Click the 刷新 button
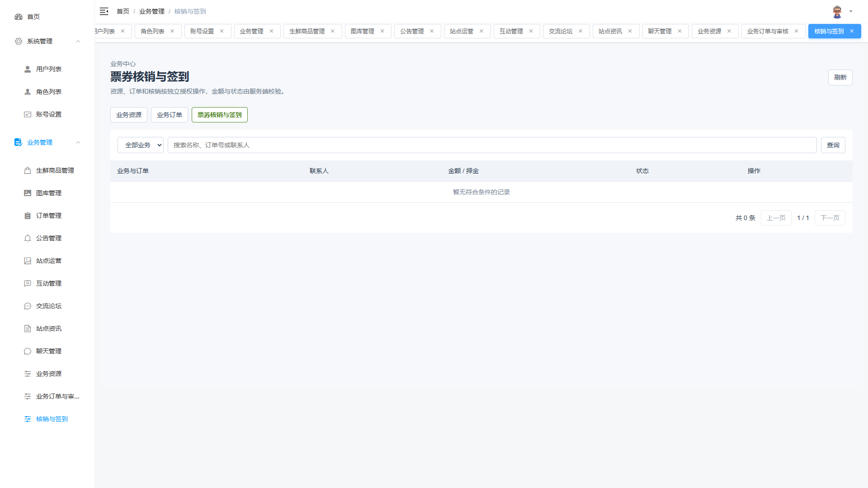The image size is (868, 488). pyautogui.click(x=840, y=77)
